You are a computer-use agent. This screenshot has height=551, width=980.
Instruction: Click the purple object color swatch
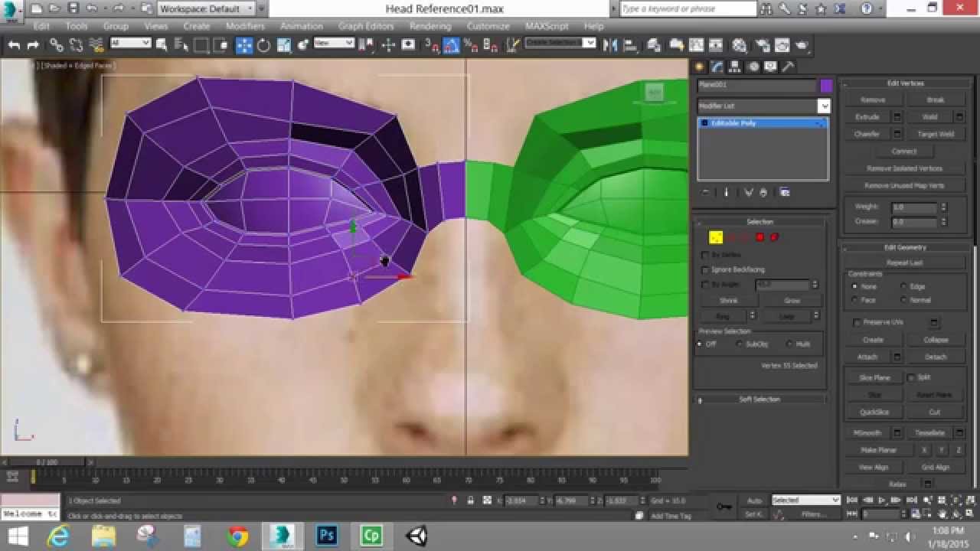click(825, 85)
